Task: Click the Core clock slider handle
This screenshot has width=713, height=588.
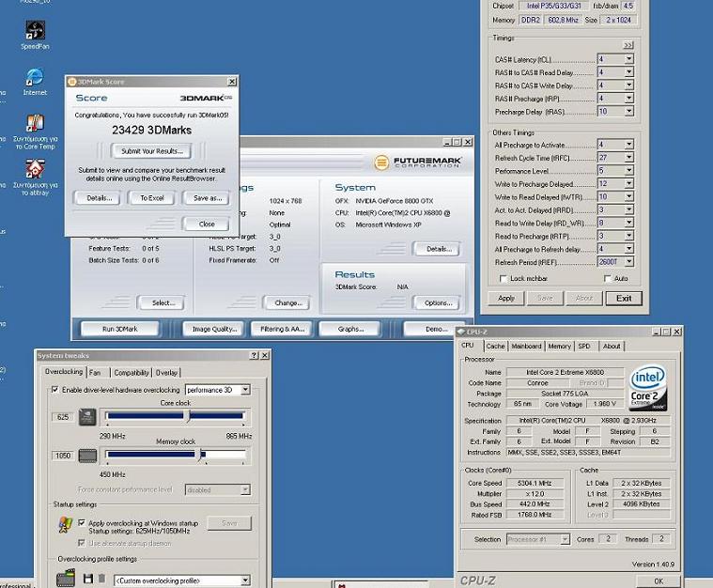Action: (187, 416)
